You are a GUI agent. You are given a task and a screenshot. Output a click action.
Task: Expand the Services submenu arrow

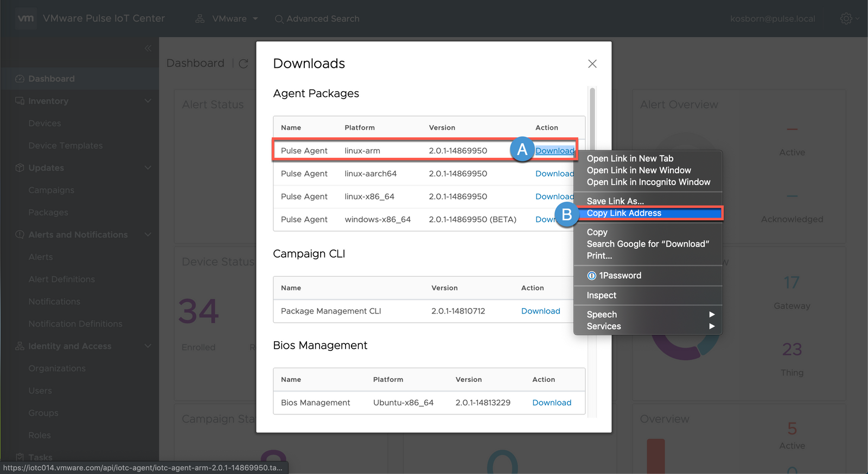coord(712,326)
